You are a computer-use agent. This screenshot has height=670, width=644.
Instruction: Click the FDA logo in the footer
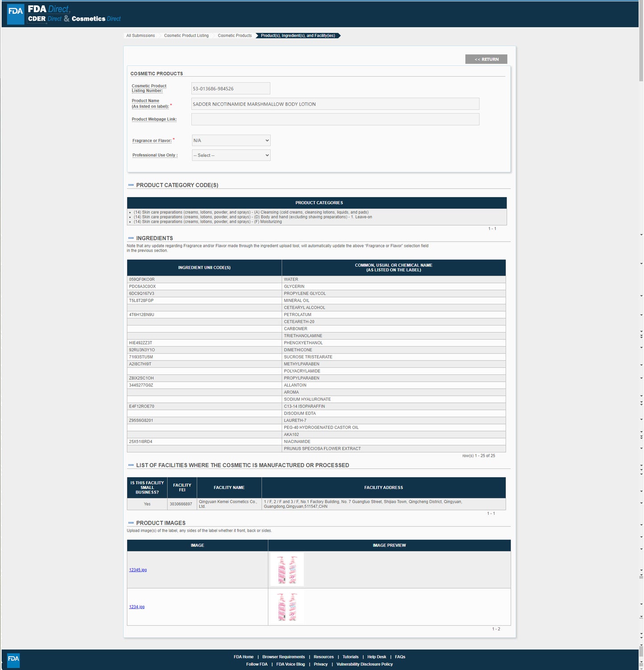pos(13,659)
